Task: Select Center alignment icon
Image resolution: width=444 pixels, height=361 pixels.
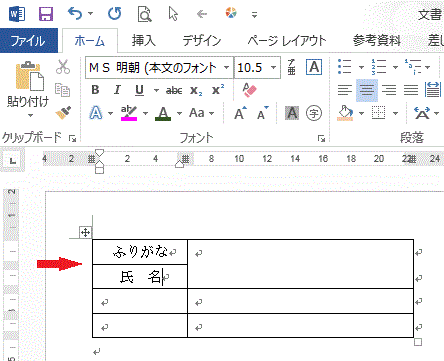Action: [367, 90]
